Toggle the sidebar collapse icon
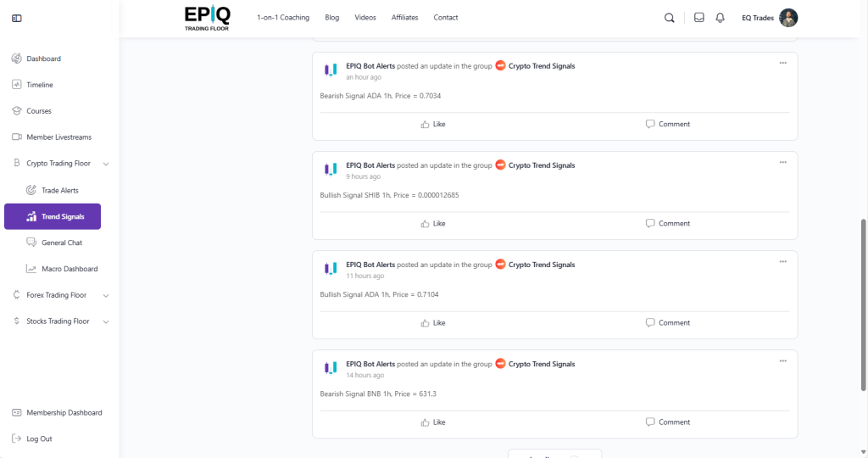 point(17,19)
